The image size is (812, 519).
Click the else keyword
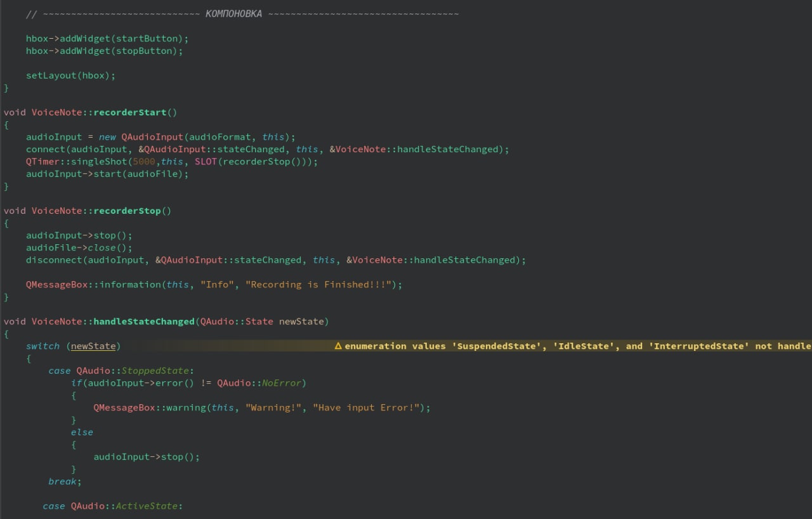[x=82, y=433]
